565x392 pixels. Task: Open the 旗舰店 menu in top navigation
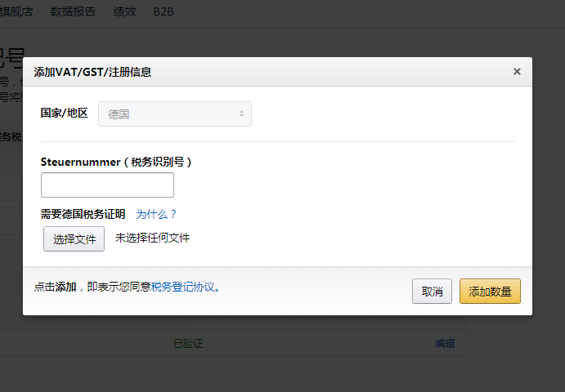pyautogui.click(x=16, y=11)
